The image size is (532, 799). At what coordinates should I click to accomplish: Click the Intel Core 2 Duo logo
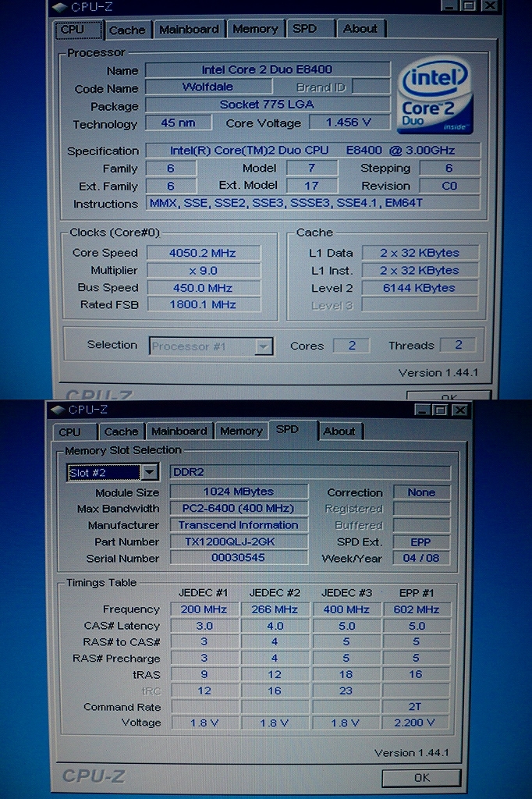[434, 96]
